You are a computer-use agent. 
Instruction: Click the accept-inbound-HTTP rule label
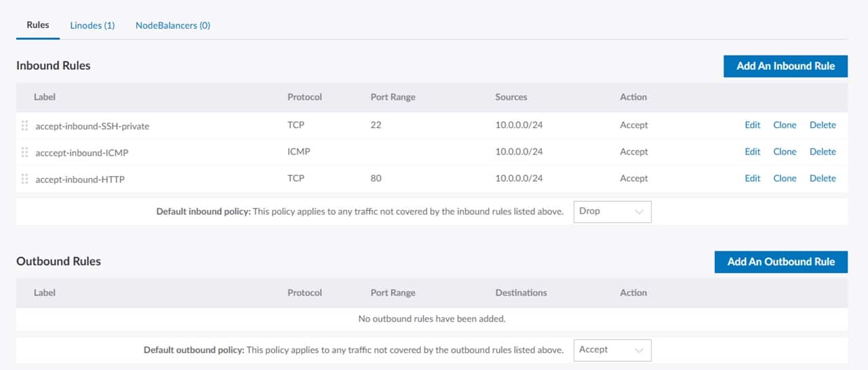coord(80,180)
